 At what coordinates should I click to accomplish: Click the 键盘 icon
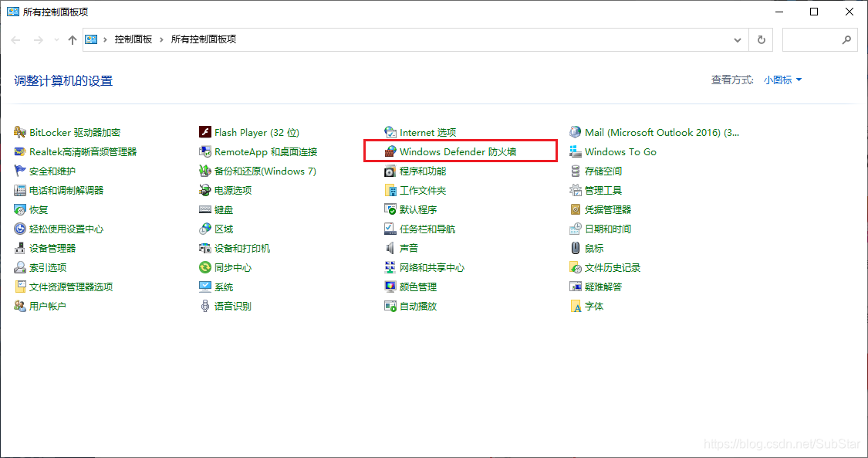tap(205, 210)
